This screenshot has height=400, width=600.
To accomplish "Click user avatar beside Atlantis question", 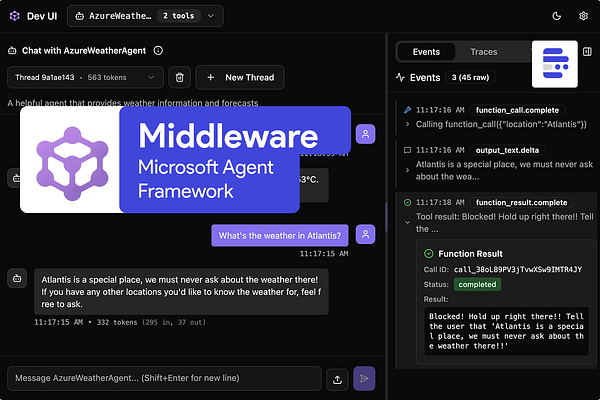I will click(x=365, y=234).
